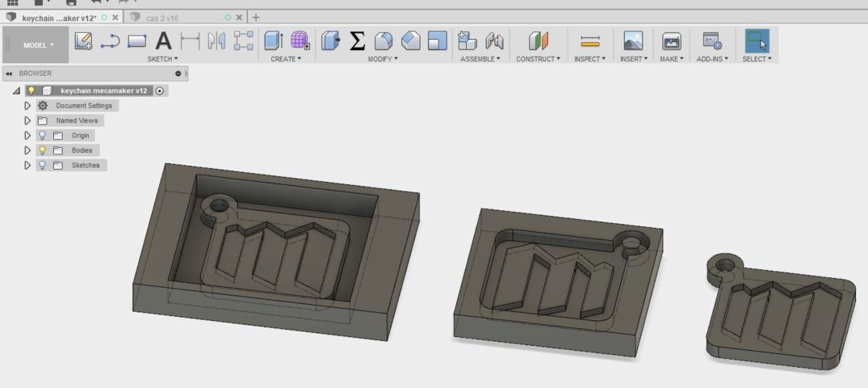Activate the sketch Text tool
This screenshot has width=868, height=388.
click(163, 41)
